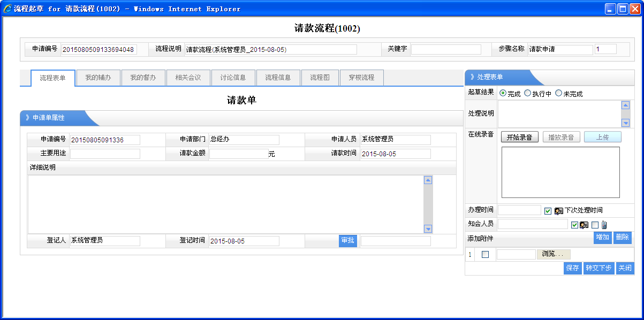Click the reminder icon beside 下次处理时间

click(x=559, y=211)
